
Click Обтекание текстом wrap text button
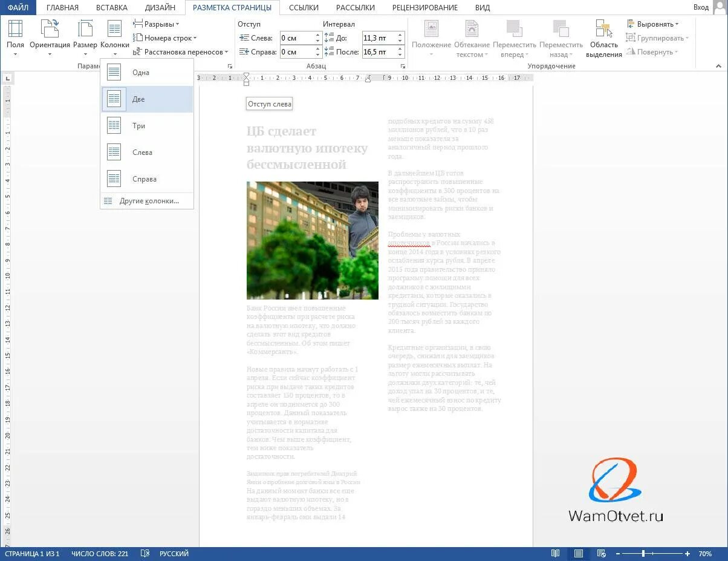472,39
